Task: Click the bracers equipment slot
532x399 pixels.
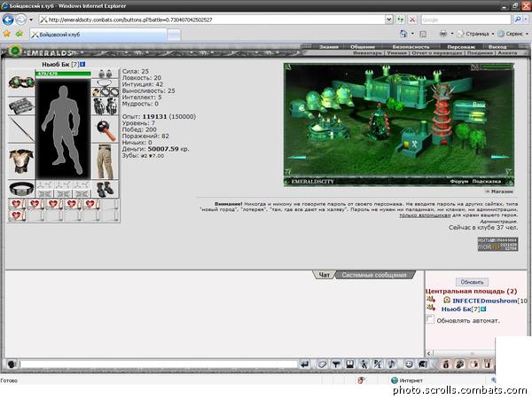Action: coord(21,106)
